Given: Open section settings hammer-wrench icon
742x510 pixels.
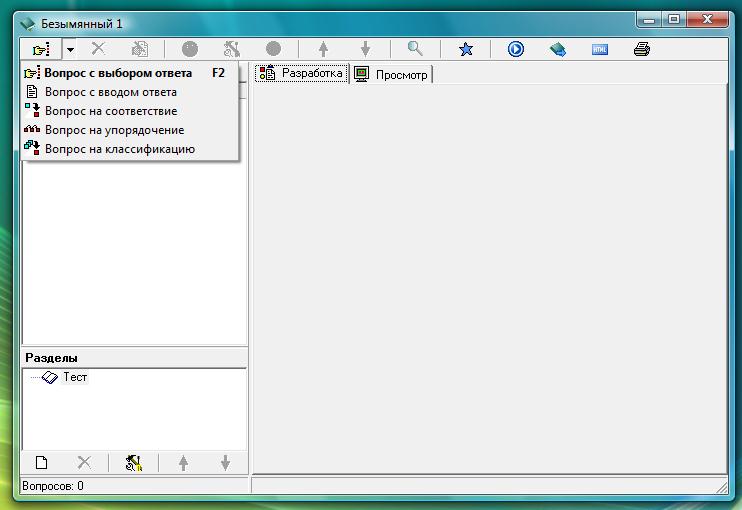Looking at the screenshot, I should tap(134, 463).
